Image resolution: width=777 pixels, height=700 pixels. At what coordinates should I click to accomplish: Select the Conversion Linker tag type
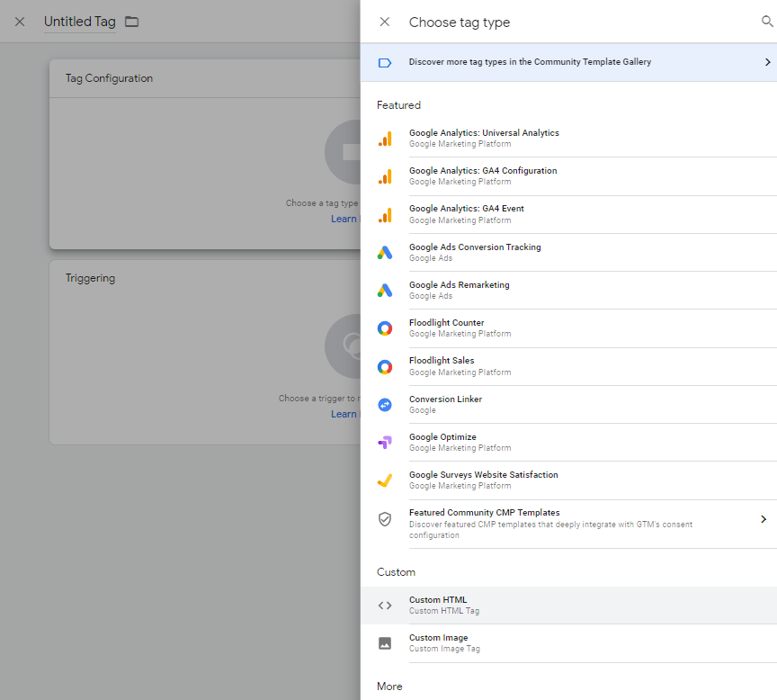pyautogui.click(x=569, y=405)
